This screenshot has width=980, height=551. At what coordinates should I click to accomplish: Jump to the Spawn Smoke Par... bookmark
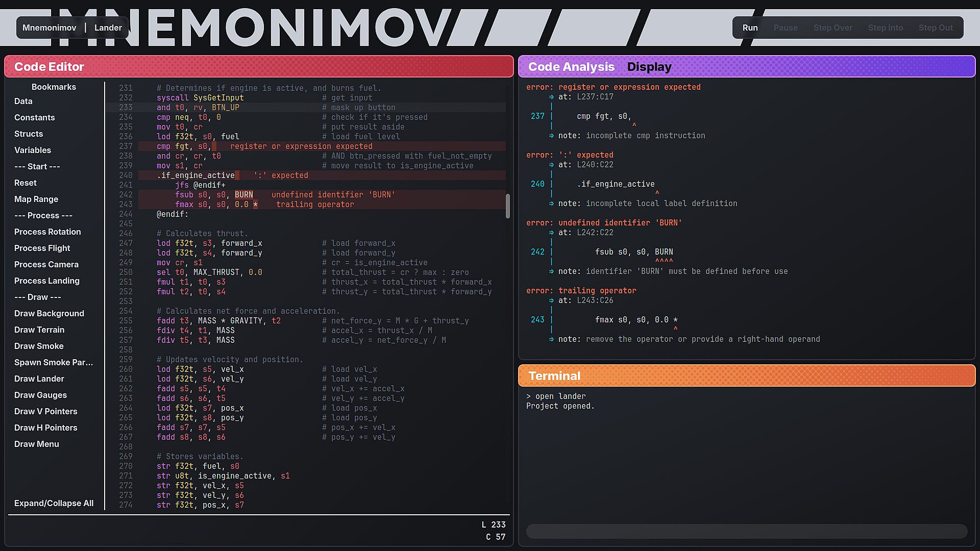pos(54,362)
